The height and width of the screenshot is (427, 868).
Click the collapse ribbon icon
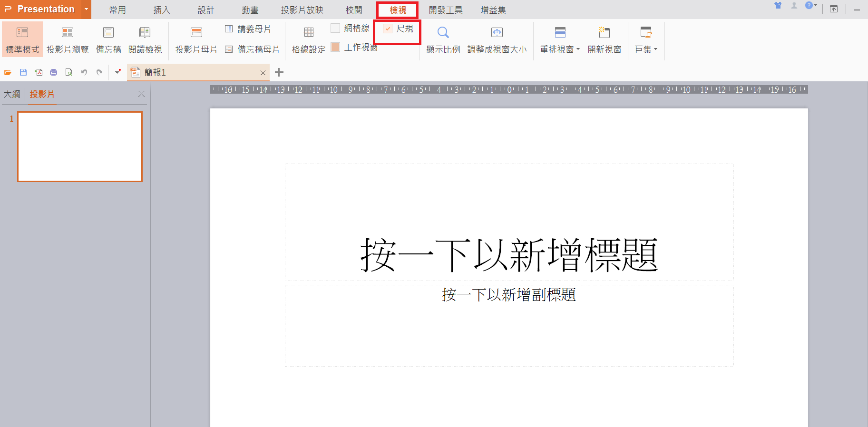[834, 9]
